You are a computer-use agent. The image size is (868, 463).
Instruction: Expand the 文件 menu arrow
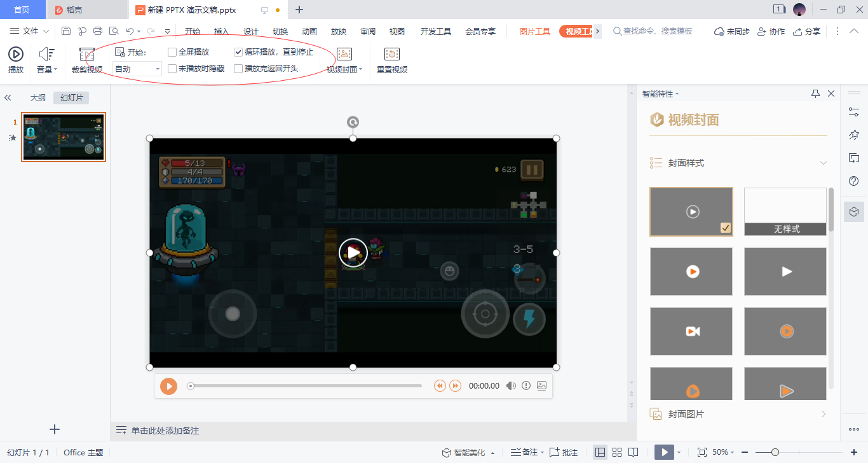tap(46, 31)
